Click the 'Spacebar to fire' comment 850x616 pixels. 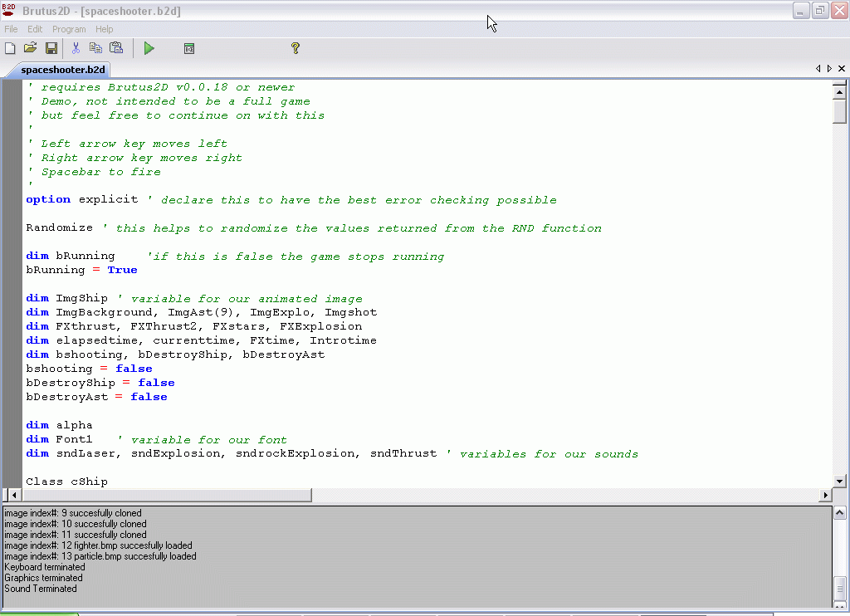95,171
